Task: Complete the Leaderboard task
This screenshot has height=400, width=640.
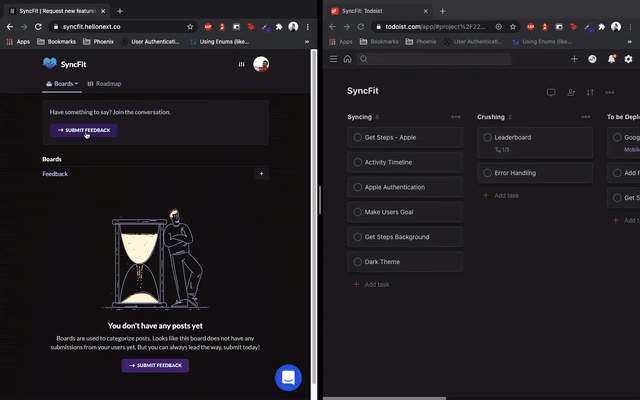Action: point(487,138)
